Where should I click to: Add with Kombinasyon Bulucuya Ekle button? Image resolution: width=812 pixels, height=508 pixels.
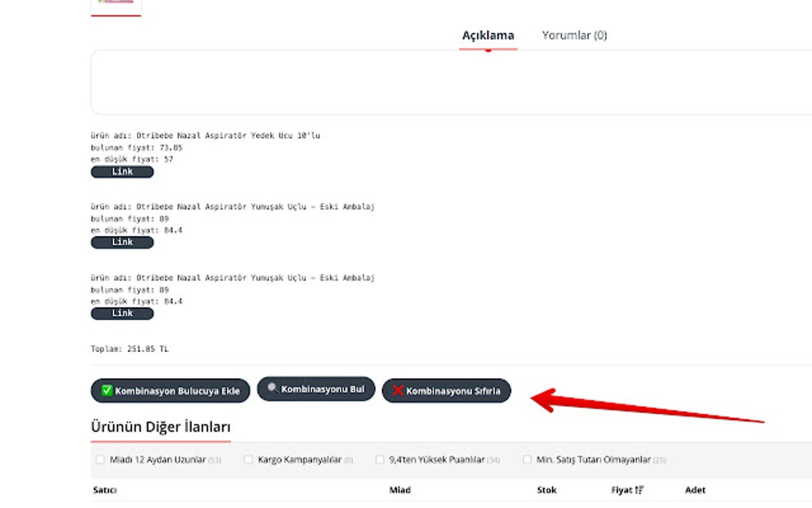coord(170,390)
